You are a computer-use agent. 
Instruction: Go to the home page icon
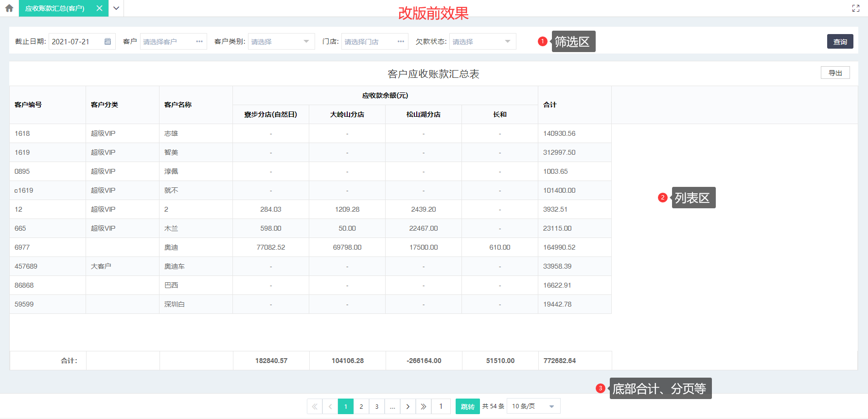(9, 8)
